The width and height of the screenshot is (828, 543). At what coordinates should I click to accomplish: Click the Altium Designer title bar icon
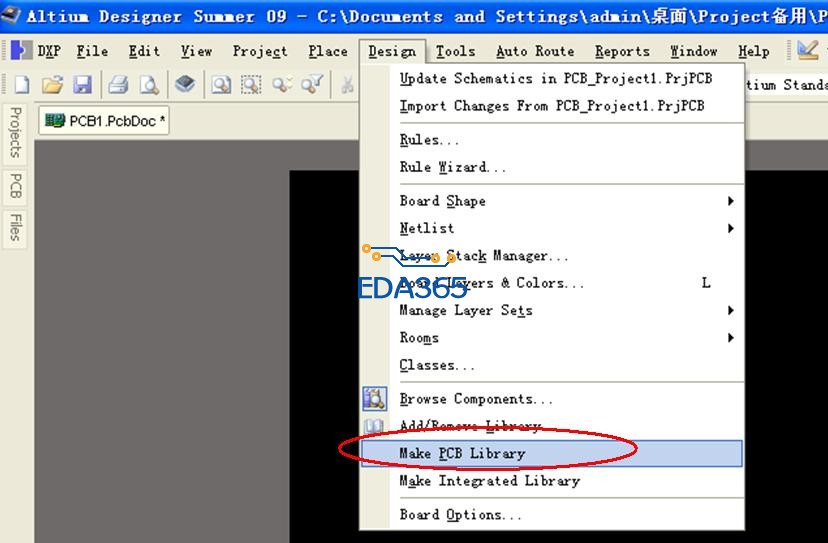11,14
